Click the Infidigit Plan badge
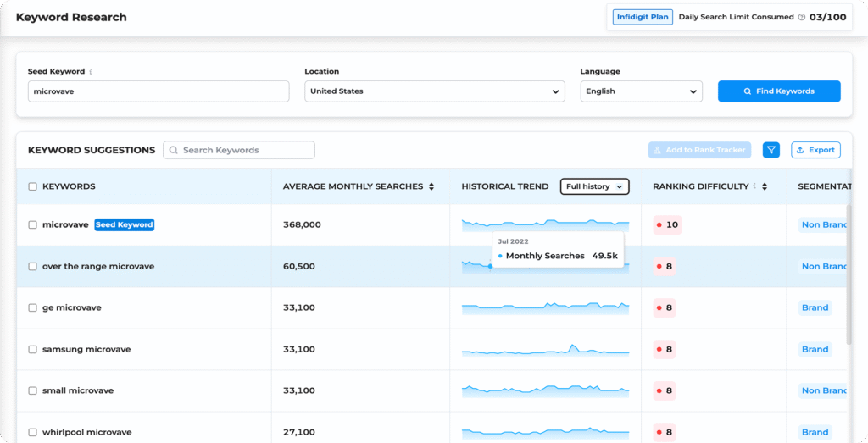 (x=642, y=17)
